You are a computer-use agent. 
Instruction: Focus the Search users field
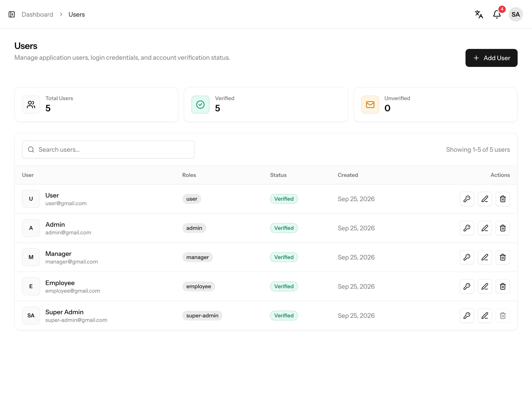[x=108, y=149]
